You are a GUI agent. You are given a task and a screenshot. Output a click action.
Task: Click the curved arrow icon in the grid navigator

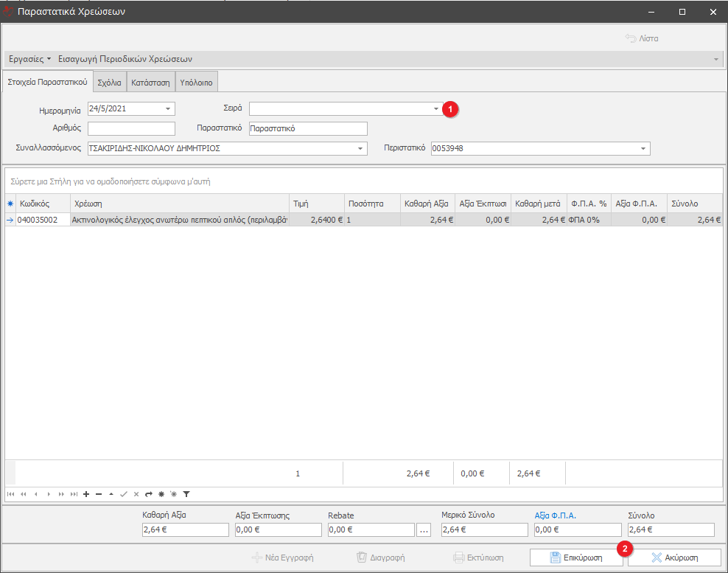pyautogui.click(x=148, y=494)
